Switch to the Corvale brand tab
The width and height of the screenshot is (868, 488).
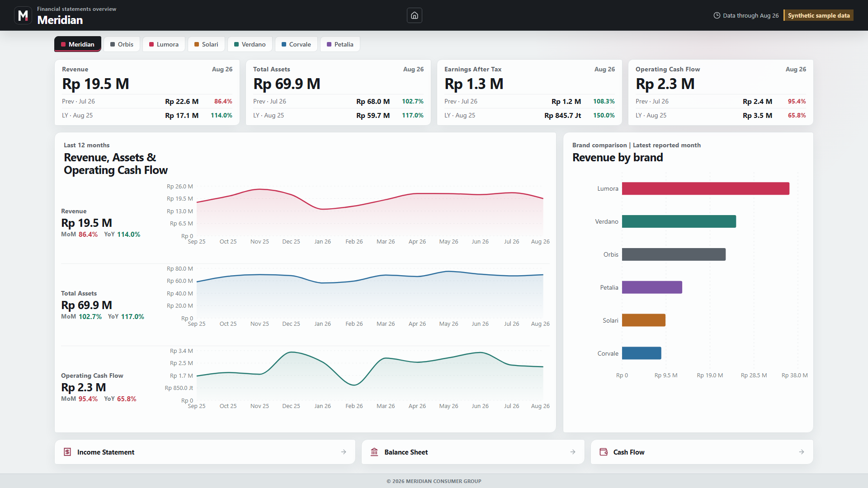tap(296, 44)
